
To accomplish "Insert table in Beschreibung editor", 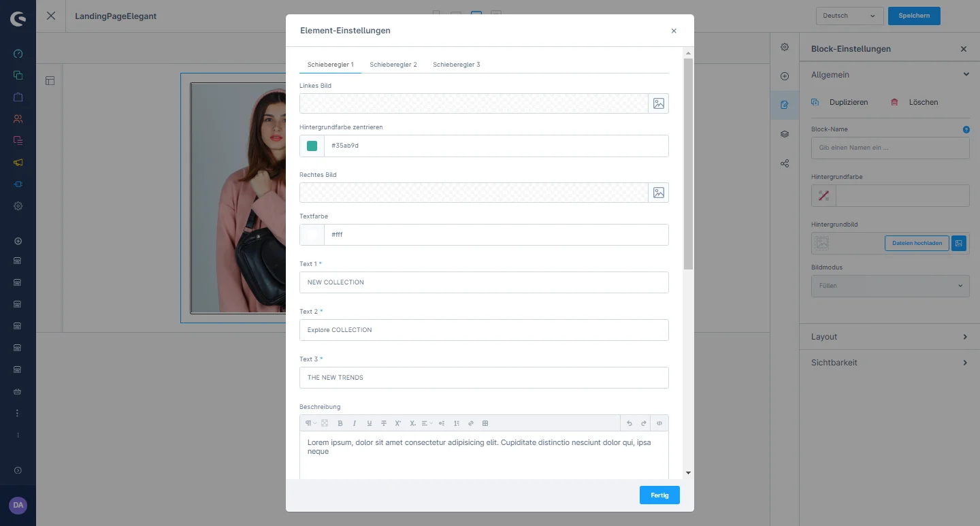I will (x=485, y=423).
